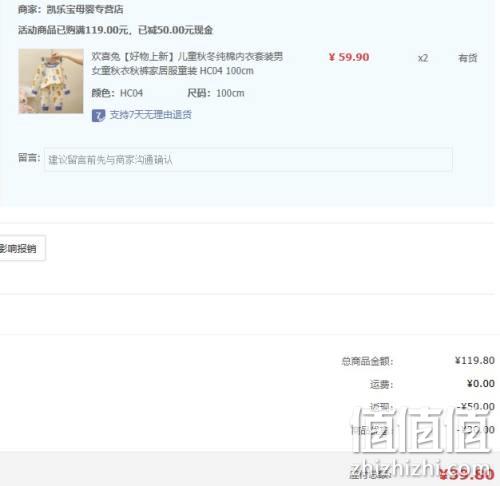
Task: Click the 有货 stock status text
Action: (468, 58)
